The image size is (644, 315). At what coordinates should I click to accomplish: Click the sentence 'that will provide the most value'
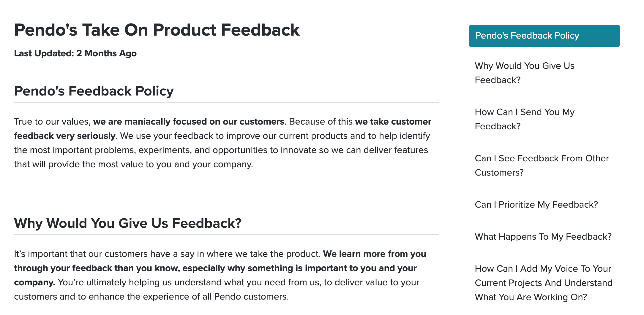tap(134, 164)
